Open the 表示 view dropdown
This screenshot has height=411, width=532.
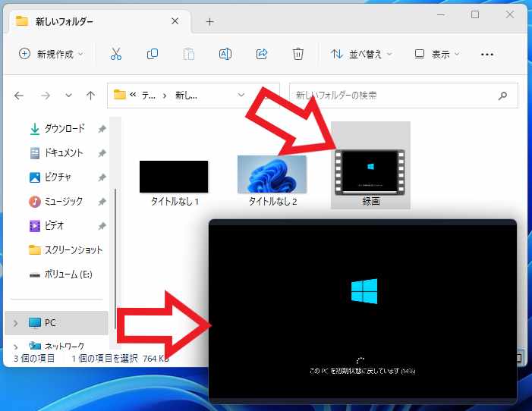coord(437,54)
